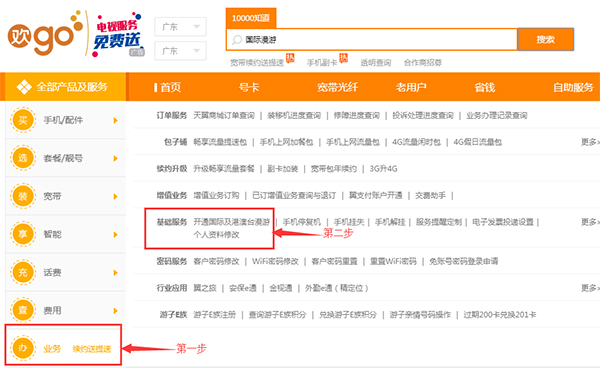Screen dimensions: 600x372
Task: Open the 手机副卡 hot link
Action: [322, 62]
